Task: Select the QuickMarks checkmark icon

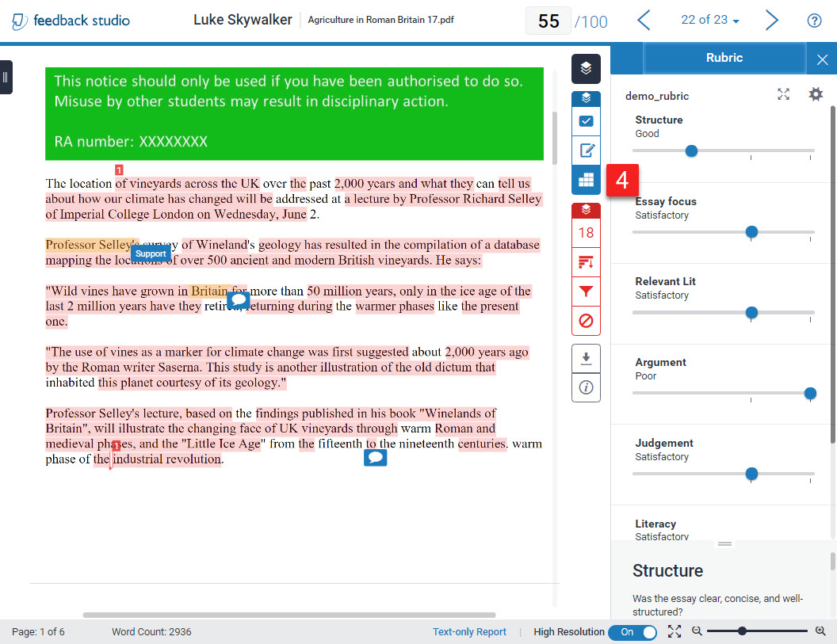Action: (x=586, y=121)
